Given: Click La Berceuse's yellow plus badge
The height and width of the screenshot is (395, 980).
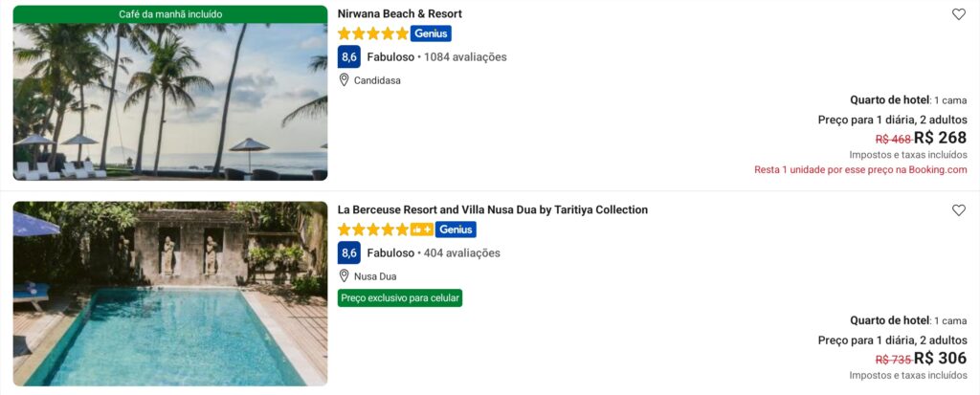Looking at the screenshot, I should pyautogui.click(x=421, y=230).
